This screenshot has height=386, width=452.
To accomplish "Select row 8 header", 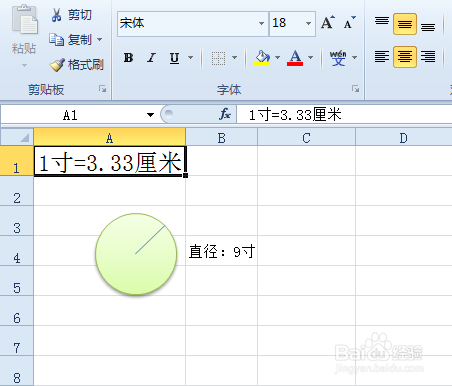I will tap(17, 371).
